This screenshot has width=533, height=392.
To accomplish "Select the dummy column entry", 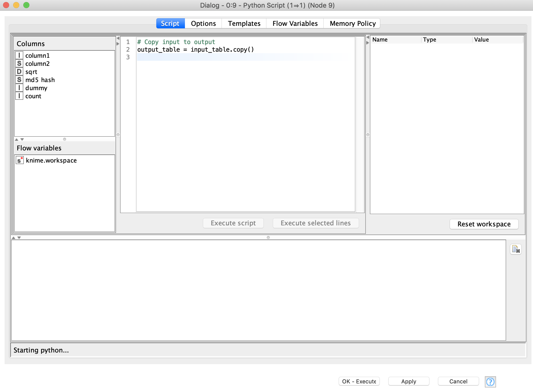I will [36, 88].
